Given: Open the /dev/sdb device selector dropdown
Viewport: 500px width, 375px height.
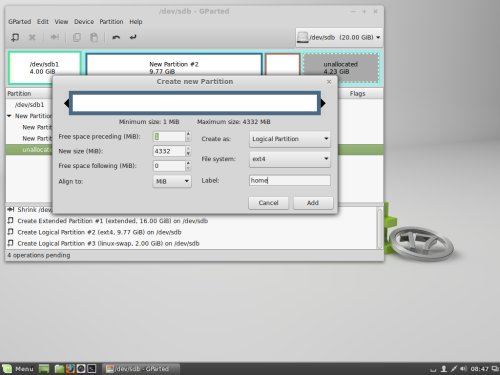Looking at the screenshot, I should point(339,37).
